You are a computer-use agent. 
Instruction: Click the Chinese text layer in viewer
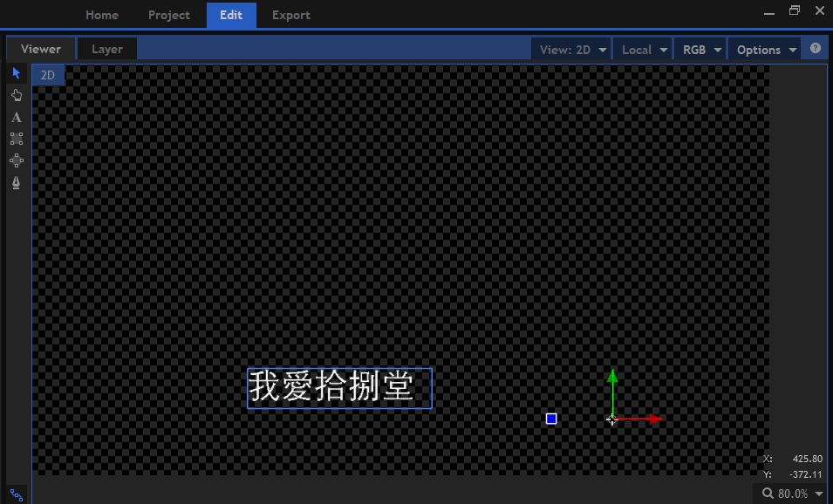[339, 388]
